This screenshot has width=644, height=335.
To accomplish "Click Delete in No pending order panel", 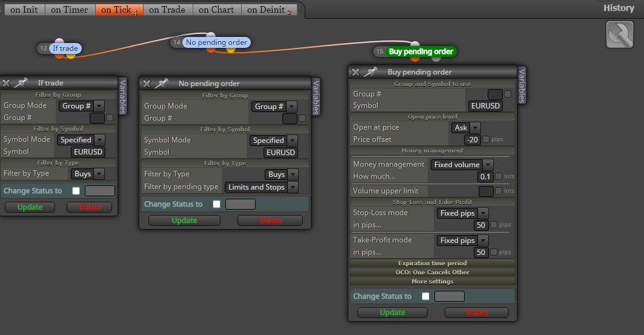I will pyautogui.click(x=270, y=221).
